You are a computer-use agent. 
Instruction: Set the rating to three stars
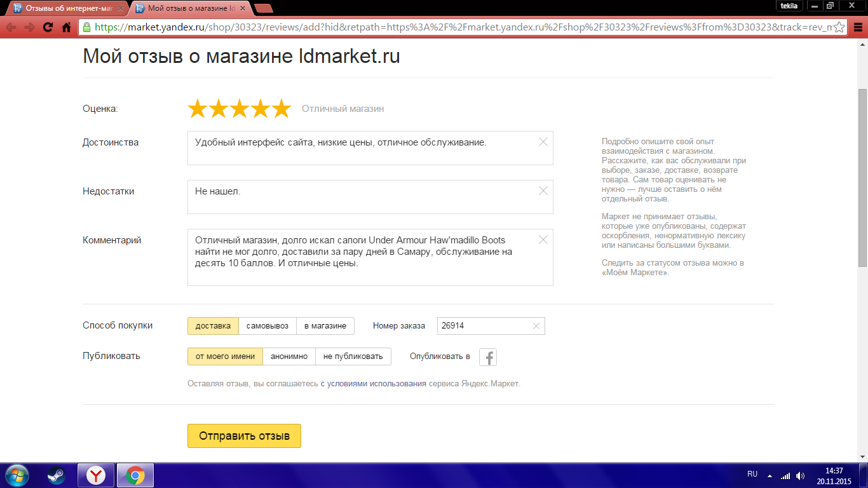[x=240, y=109]
